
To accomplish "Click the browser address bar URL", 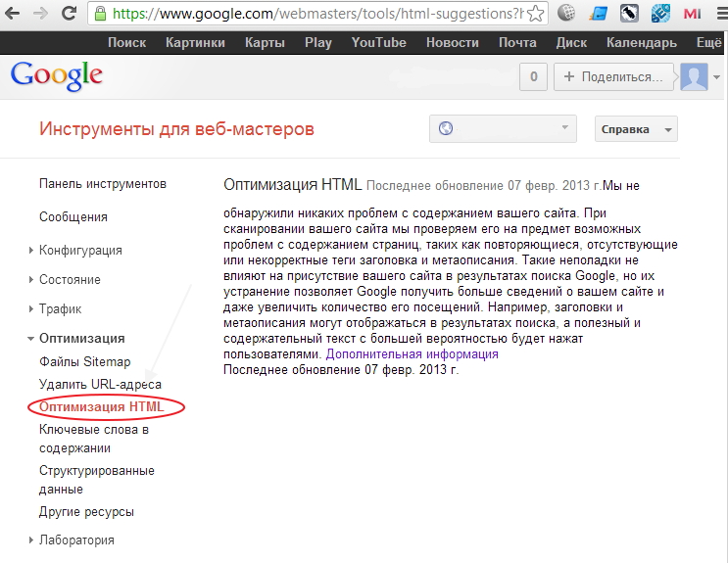I will [317, 14].
